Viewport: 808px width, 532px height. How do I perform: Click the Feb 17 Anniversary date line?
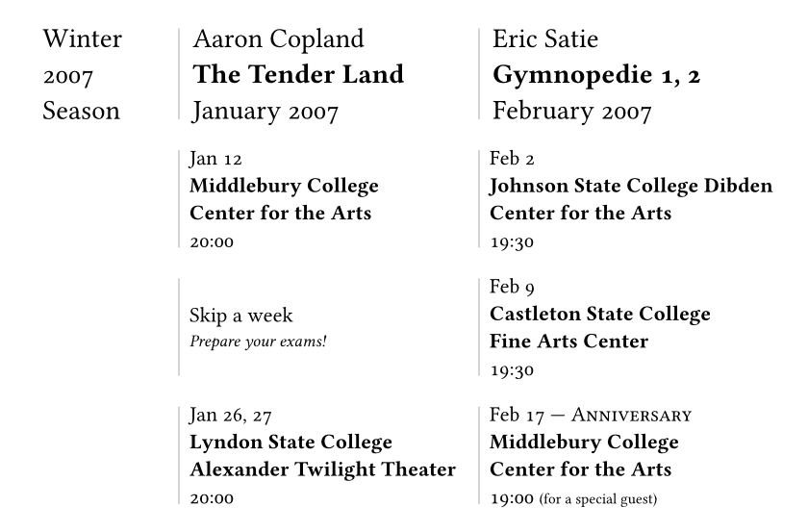(x=590, y=416)
